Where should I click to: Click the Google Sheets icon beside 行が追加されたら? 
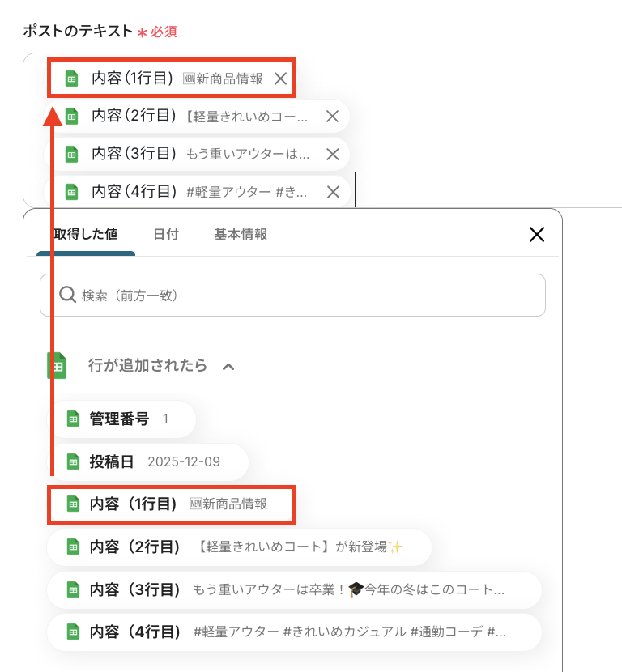[57, 366]
